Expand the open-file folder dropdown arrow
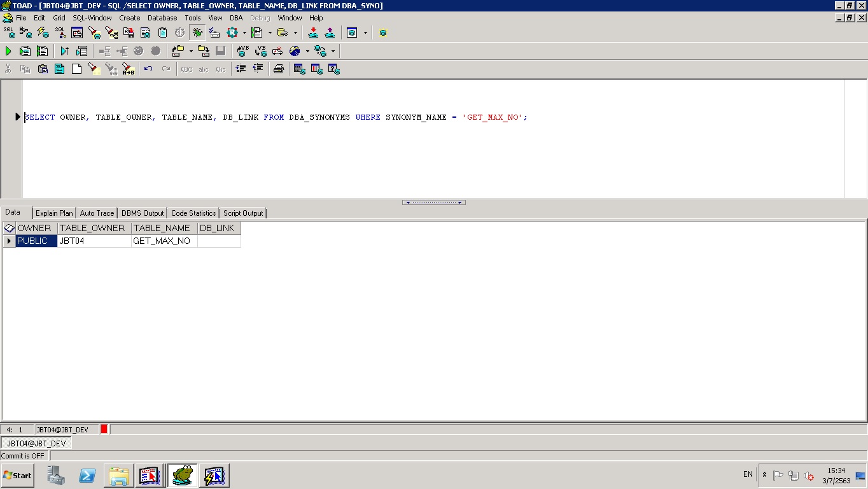 pos(191,51)
